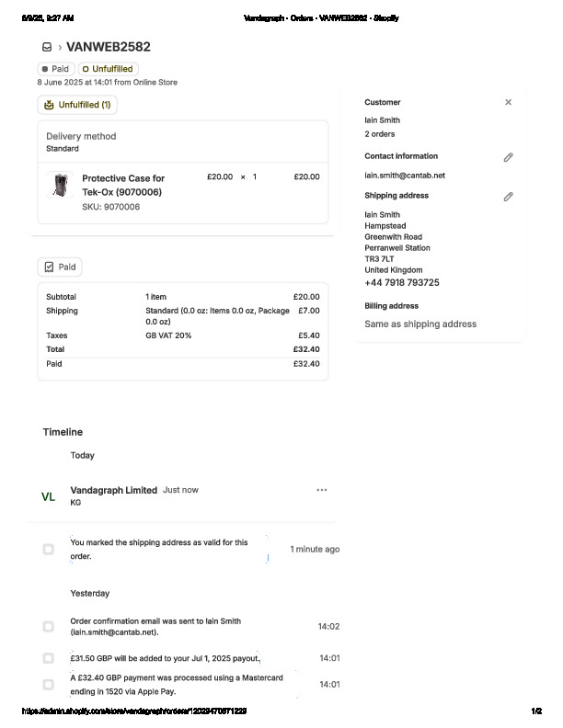Click the Unfulfilled status badge under the title

108,69
